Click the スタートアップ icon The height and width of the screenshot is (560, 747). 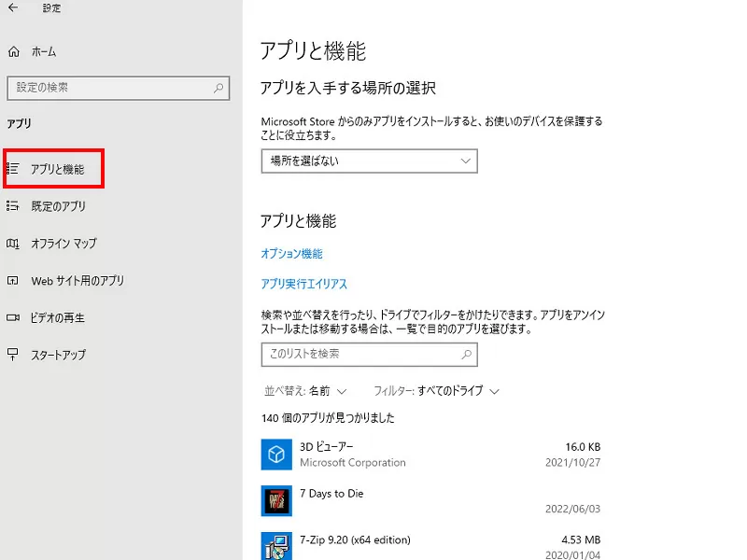(13, 355)
